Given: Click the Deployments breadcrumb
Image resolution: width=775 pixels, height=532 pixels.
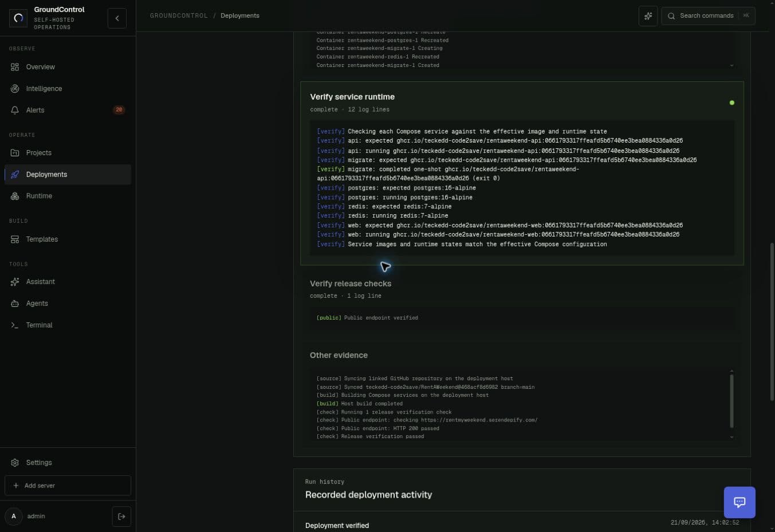Looking at the screenshot, I should point(240,16).
